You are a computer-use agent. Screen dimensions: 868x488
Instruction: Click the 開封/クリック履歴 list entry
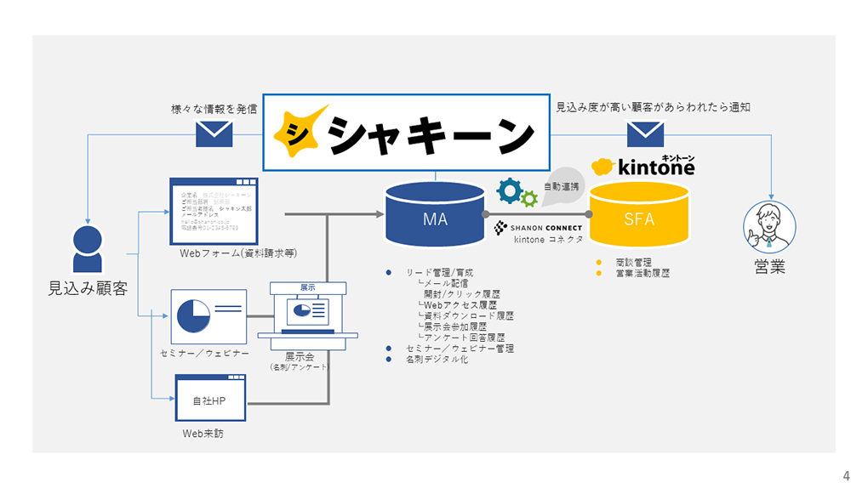tap(462, 294)
